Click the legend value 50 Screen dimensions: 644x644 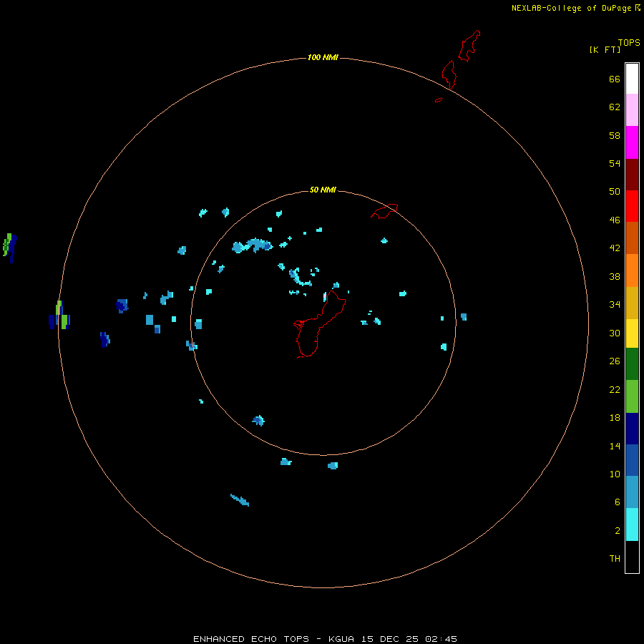(x=615, y=192)
